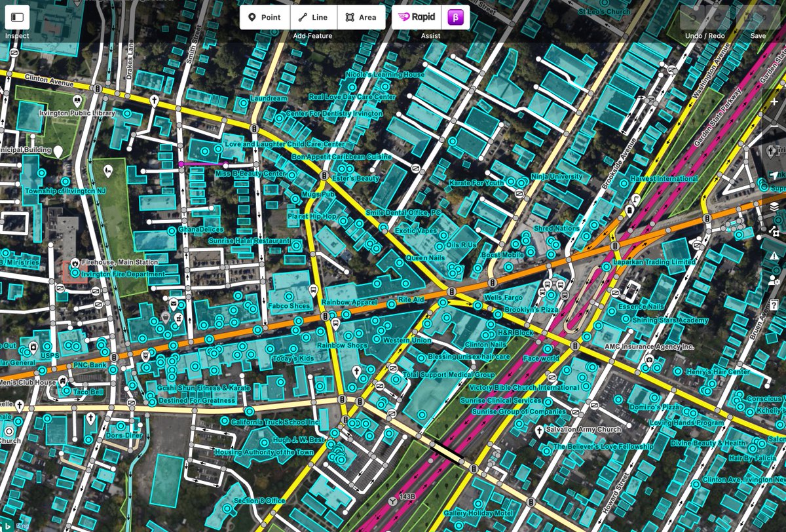The image size is (786, 532).
Task: Select Nicole's Learning House label
Action: (x=386, y=75)
